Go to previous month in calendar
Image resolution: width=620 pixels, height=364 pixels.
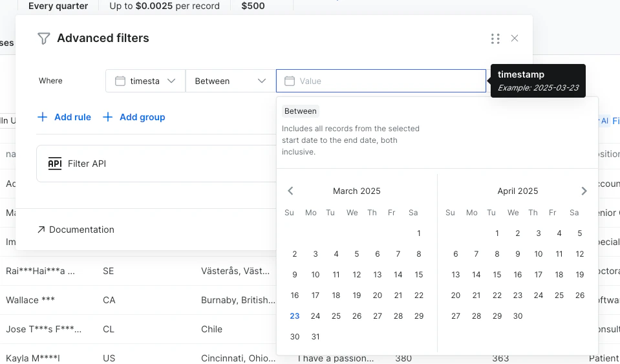click(x=290, y=191)
